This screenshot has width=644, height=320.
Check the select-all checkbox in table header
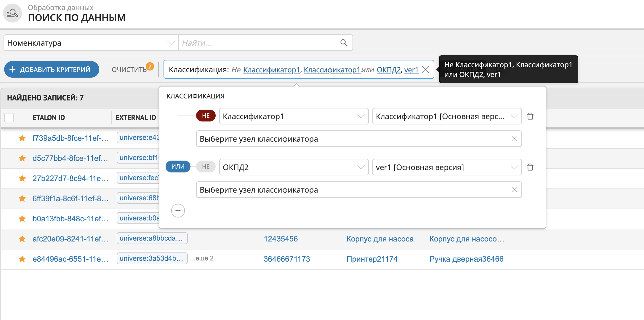(9, 118)
